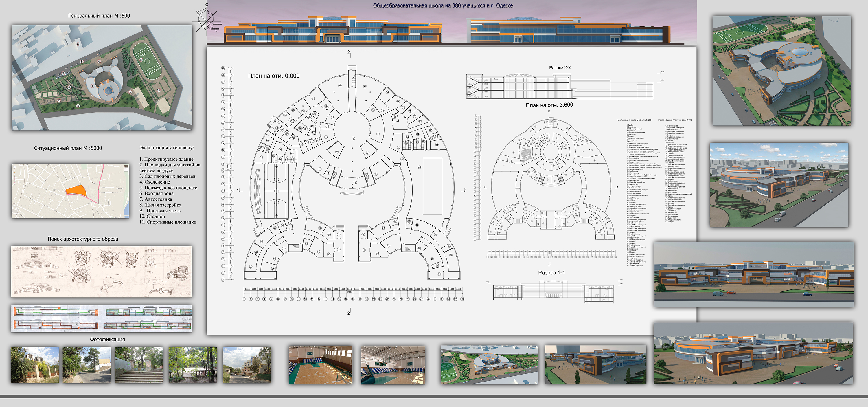Image resolution: width=868 pixels, height=407 pixels.
Task: Select the heading "Поиск архетектурного оброза"
Action: 83,239
